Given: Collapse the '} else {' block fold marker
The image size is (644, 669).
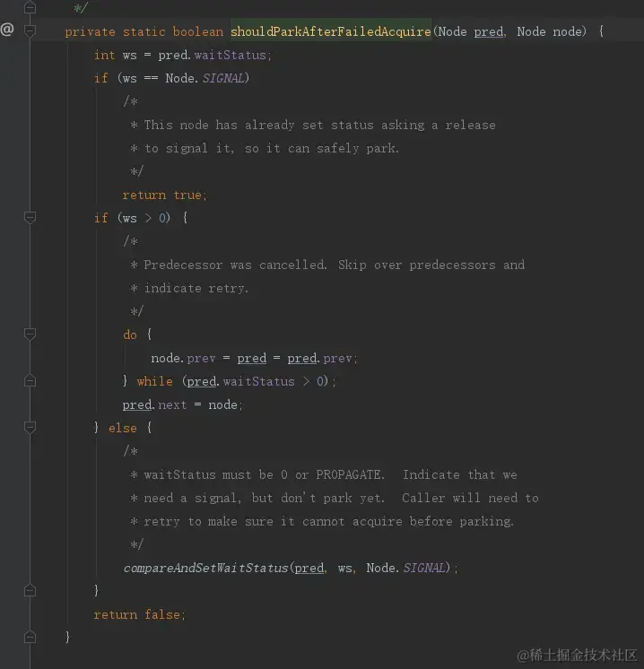Looking at the screenshot, I should pyautogui.click(x=30, y=427).
